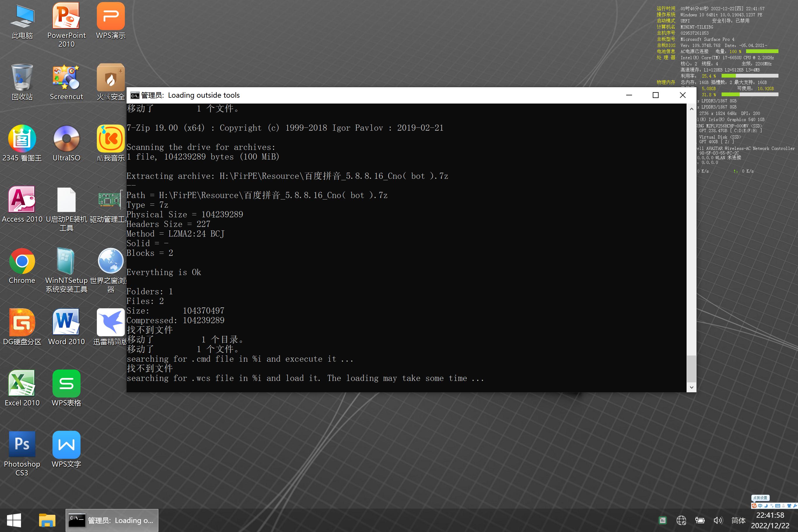The image size is (798, 532).
Task: Maximize the Loading outside tools window
Action: click(x=655, y=95)
